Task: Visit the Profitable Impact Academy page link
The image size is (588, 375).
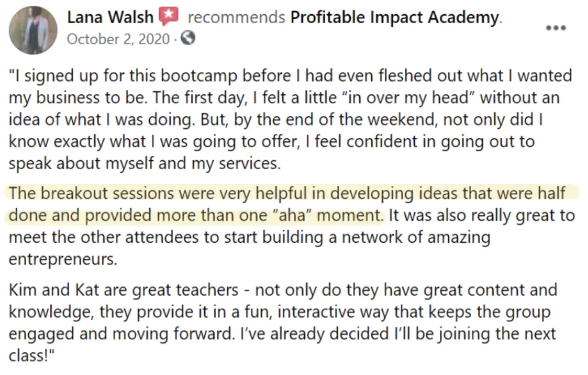Action: point(395,17)
